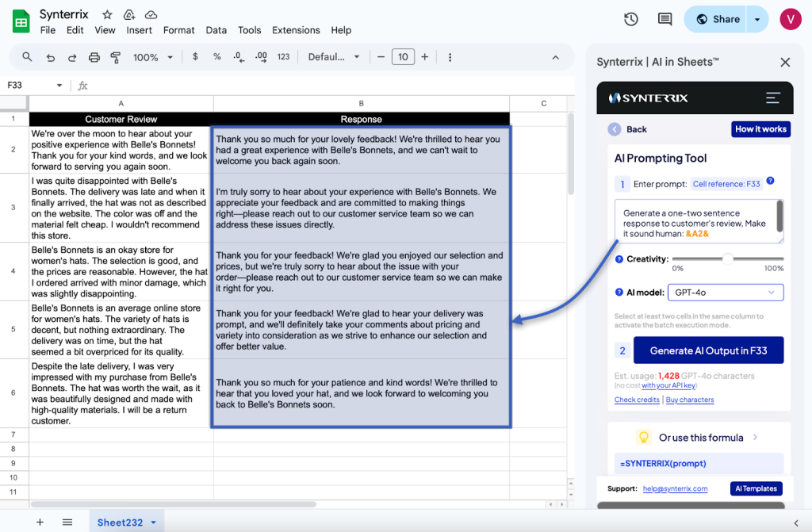Search the menus with magnifier icon
Screen dimensions: 812x532
click(27, 57)
